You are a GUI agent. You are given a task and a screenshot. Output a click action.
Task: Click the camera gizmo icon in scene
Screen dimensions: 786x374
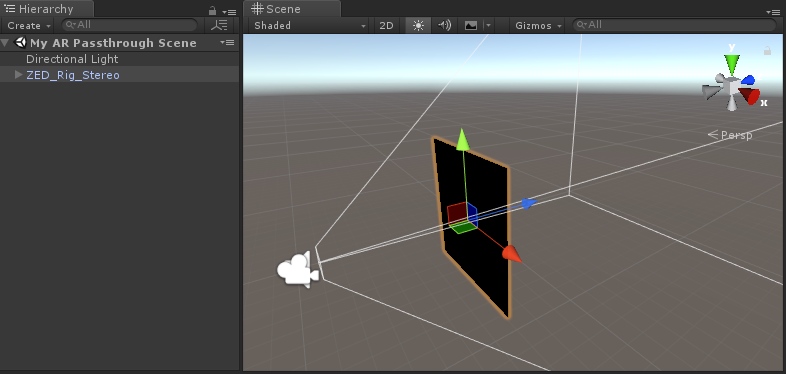[298, 269]
